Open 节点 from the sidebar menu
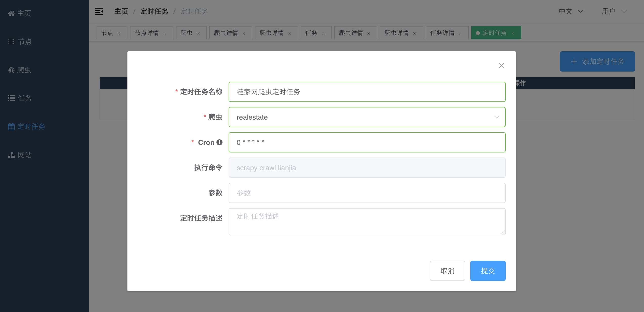 click(45, 41)
